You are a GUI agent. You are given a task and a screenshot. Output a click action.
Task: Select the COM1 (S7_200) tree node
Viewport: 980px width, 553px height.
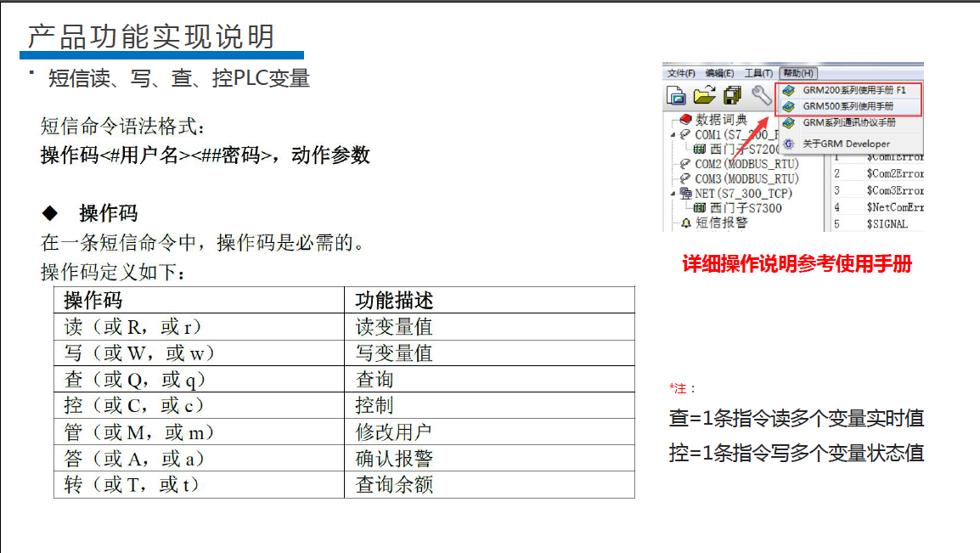[x=736, y=134]
